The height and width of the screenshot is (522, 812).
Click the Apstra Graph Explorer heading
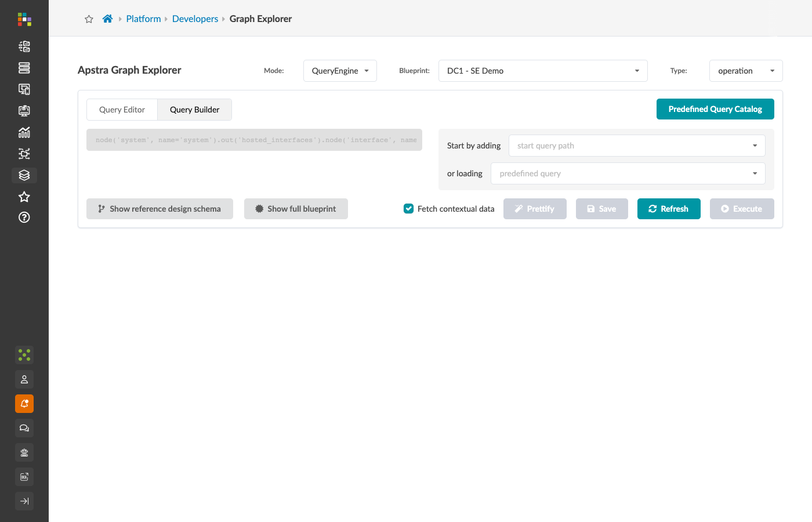[129, 70]
